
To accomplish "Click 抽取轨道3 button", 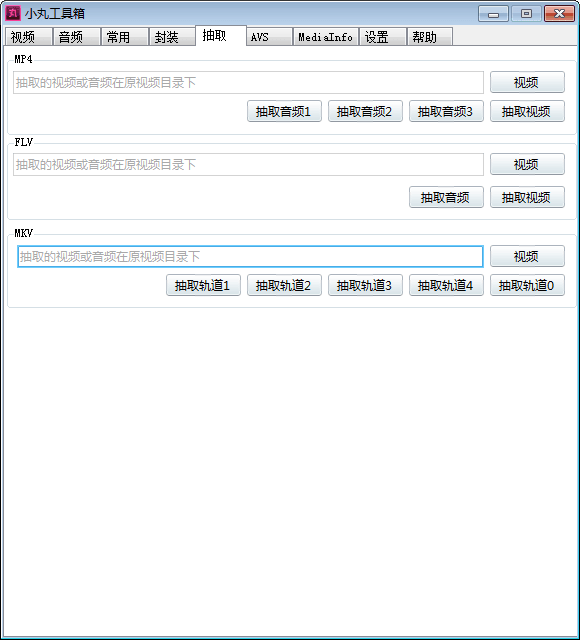I will click(x=365, y=285).
